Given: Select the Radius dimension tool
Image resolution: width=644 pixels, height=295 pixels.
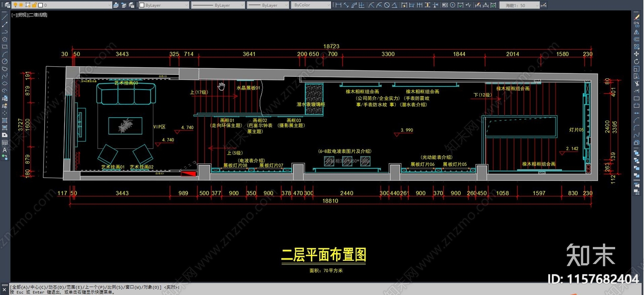Looking at the screenshot, I should point(371,5).
